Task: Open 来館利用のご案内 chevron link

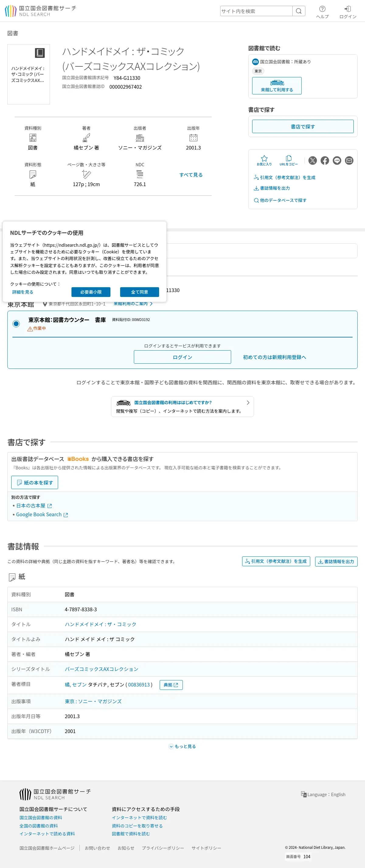Action: tap(133, 304)
